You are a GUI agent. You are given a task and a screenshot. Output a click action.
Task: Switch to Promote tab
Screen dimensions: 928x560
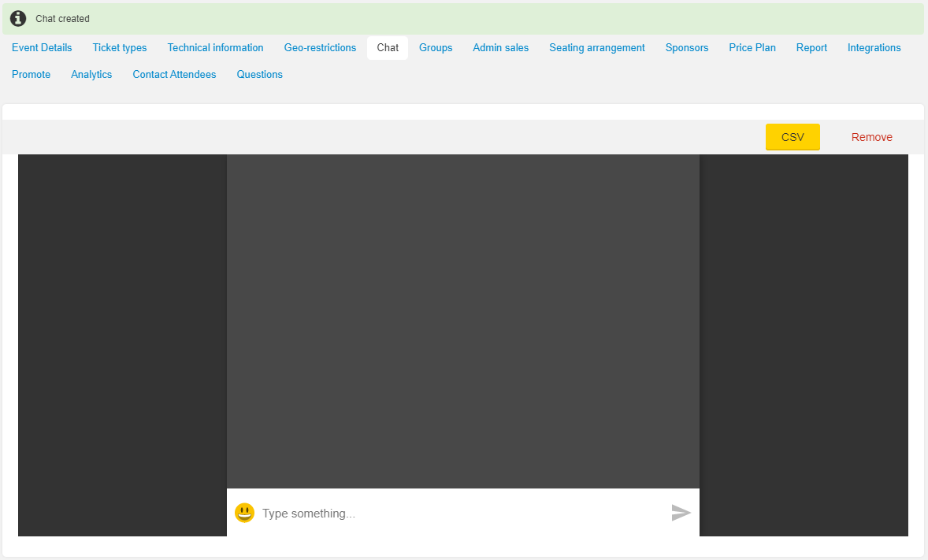32,75
